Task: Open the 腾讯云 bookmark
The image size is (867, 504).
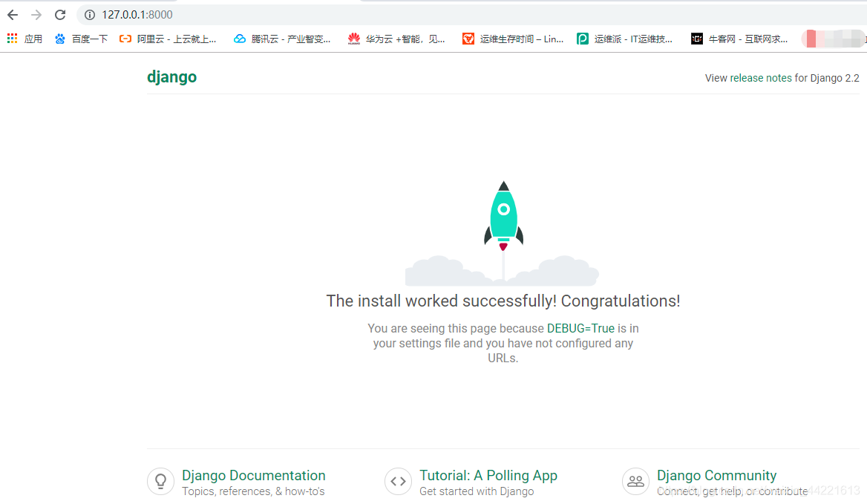Action: pyautogui.click(x=282, y=39)
